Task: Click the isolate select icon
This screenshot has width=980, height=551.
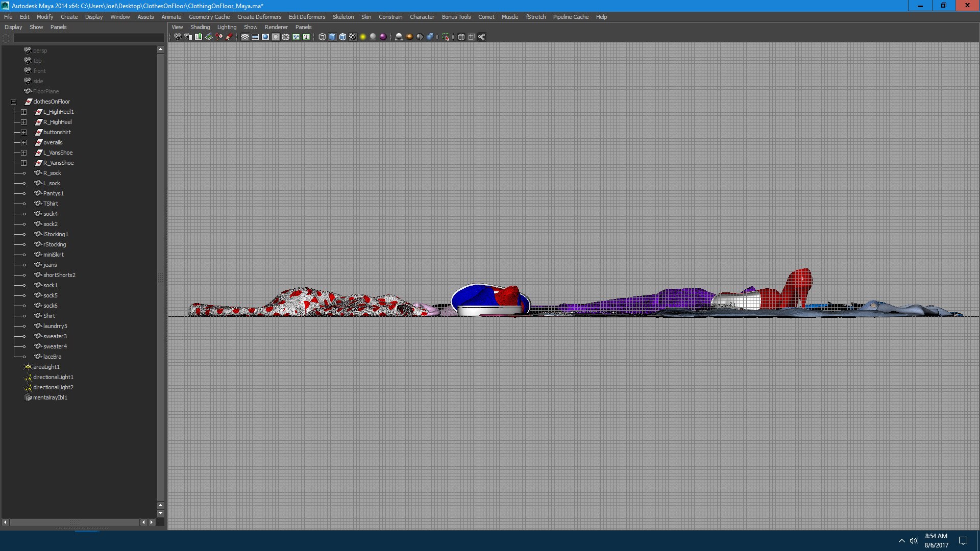Action: (x=446, y=37)
